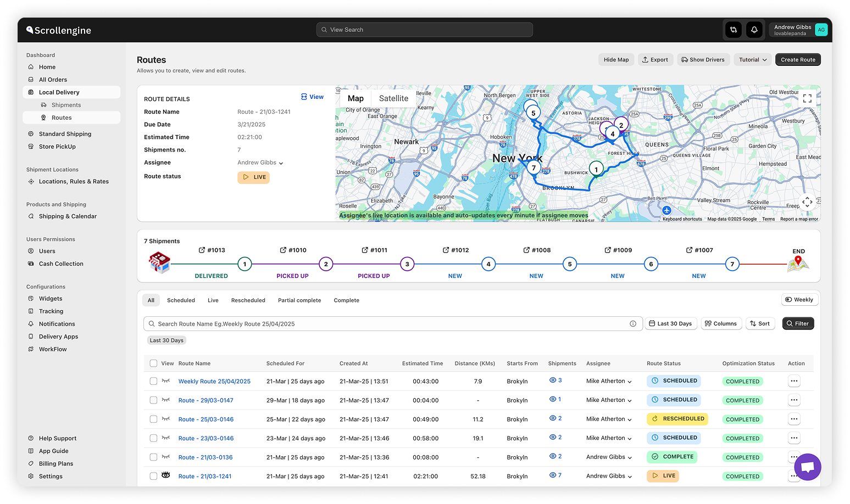Change assignee for Route - 21/03-0136
This screenshot has width=850, height=504.
609,457
